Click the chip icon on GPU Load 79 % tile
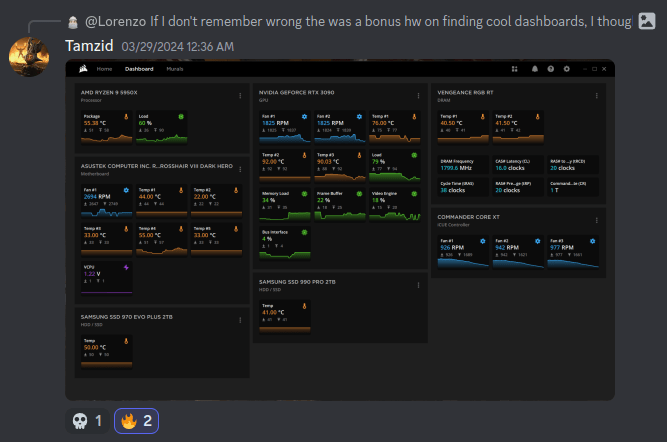 tap(414, 155)
